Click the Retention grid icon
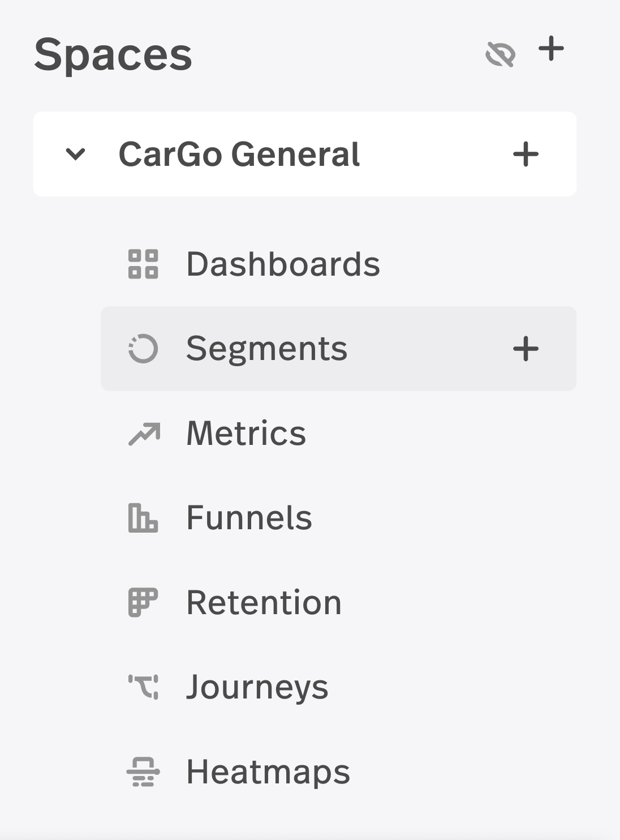 [x=143, y=602]
